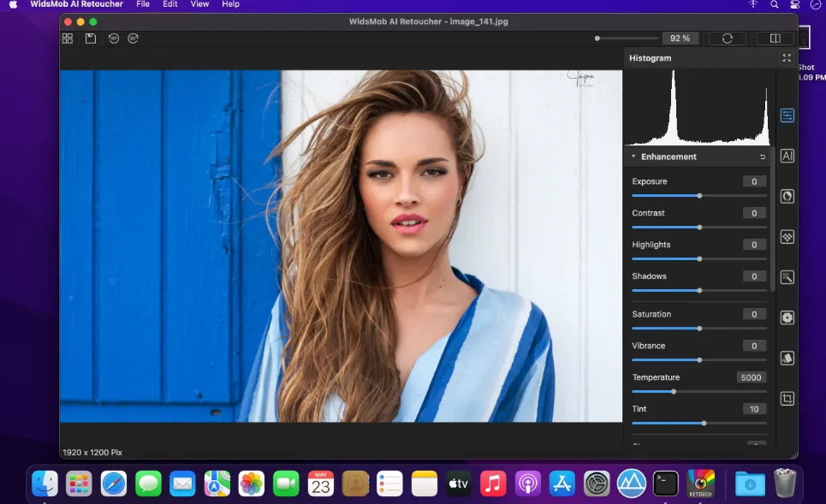This screenshot has width=826, height=504.
Task: Click the Tint slider track
Action: (x=699, y=424)
